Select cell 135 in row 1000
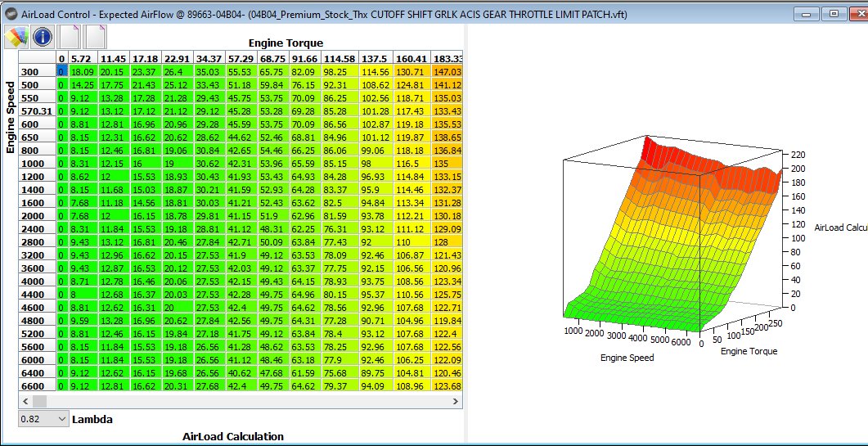The height and width of the screenshot is (446, 868). coord(447,164)
